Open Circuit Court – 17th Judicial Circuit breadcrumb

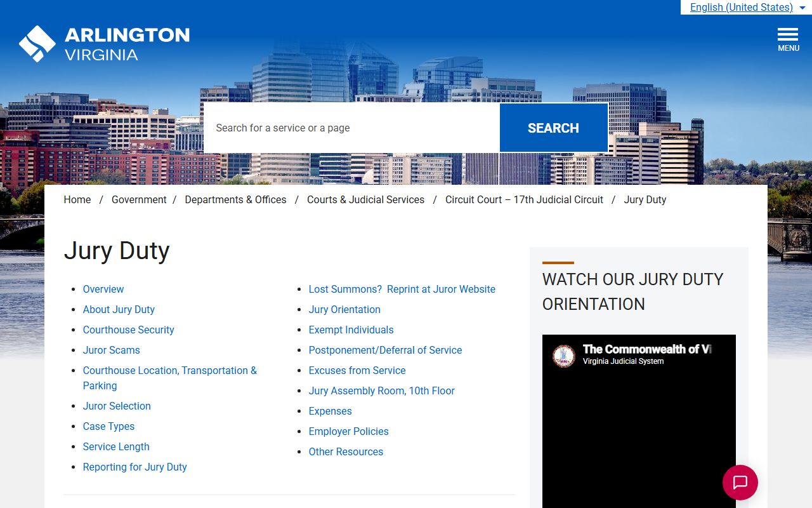point(524,199)
